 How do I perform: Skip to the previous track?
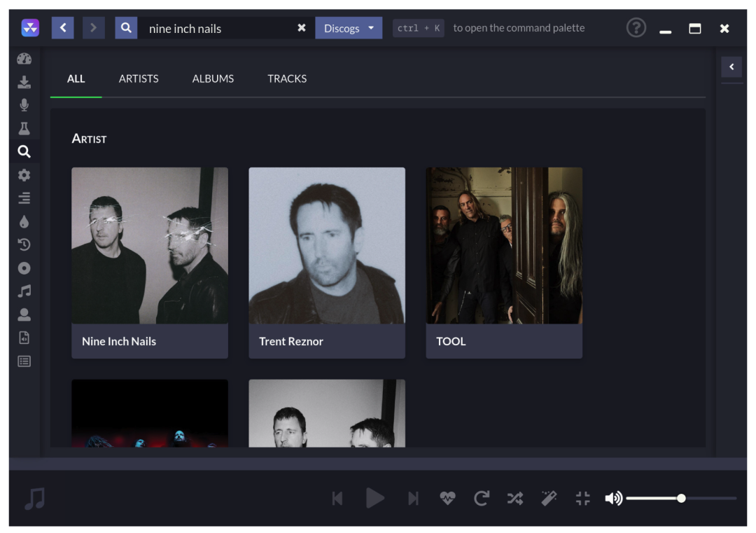337,498
